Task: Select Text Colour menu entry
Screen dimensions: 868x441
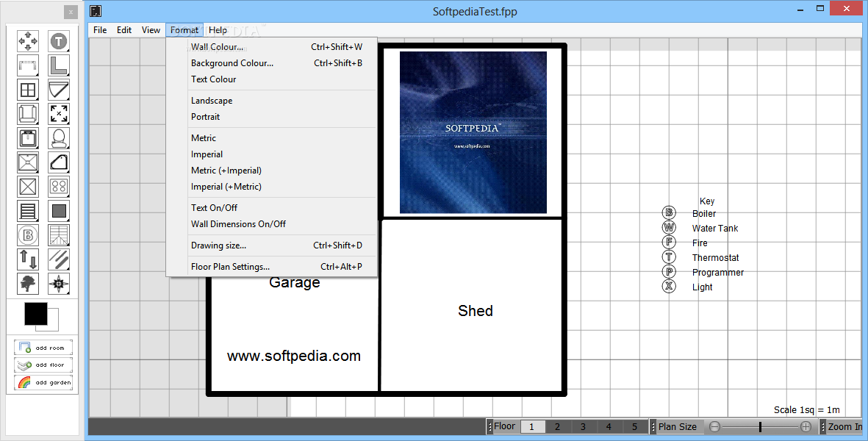Action: pyautogui.click(x=272, y=79)
